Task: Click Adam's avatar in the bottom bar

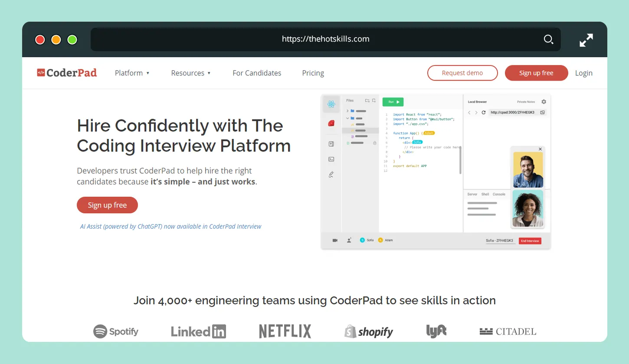Action: 380,240
